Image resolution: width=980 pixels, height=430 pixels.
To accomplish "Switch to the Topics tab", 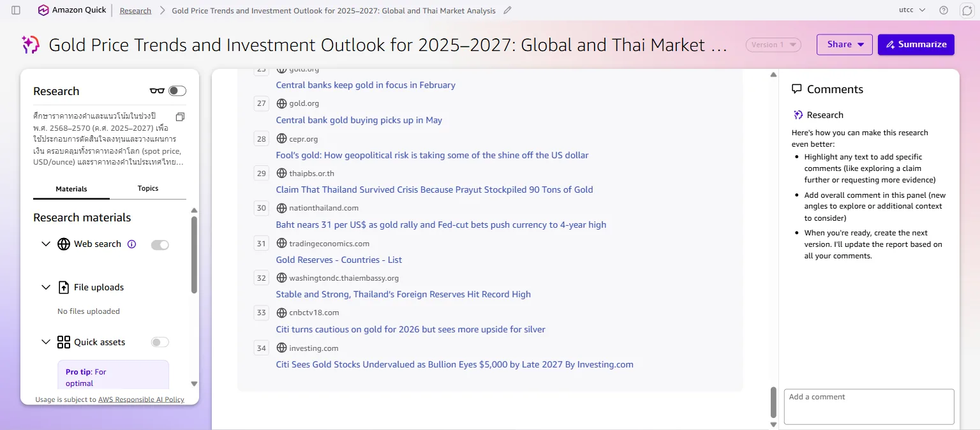I will [x=148, y=188].
